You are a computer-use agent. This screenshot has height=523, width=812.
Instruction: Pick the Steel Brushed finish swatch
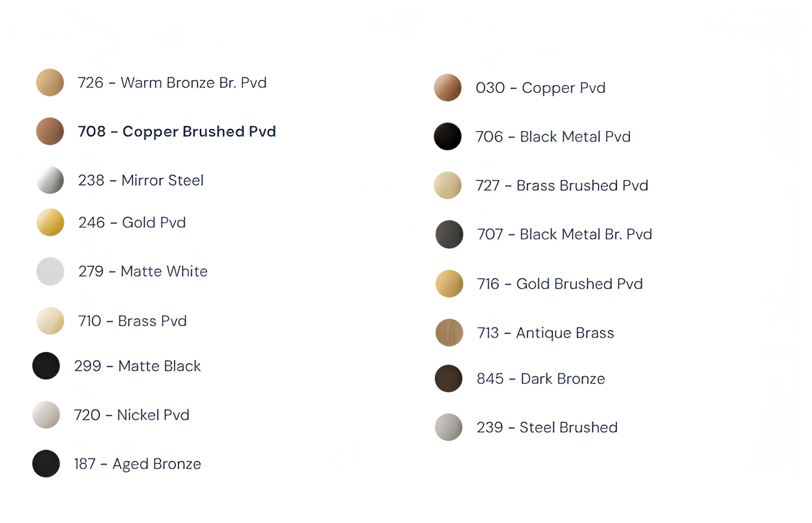tap(449, 427)
